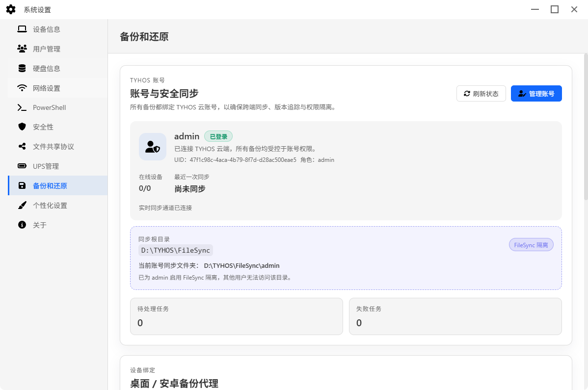The image size is (588, 390).
Task: Click the Wi-Fi icon for 网络设置
Action: (22, 88)
